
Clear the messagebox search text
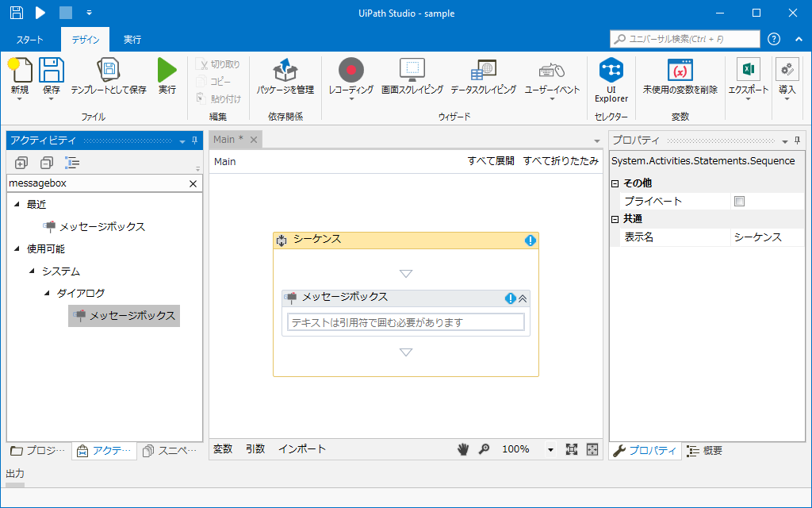tap(193, 183)
